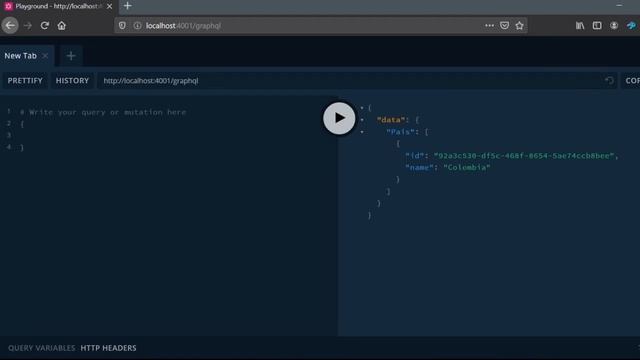Save the page to Pocket
This screenshot has height=360, width=640.
coord(504,25)
